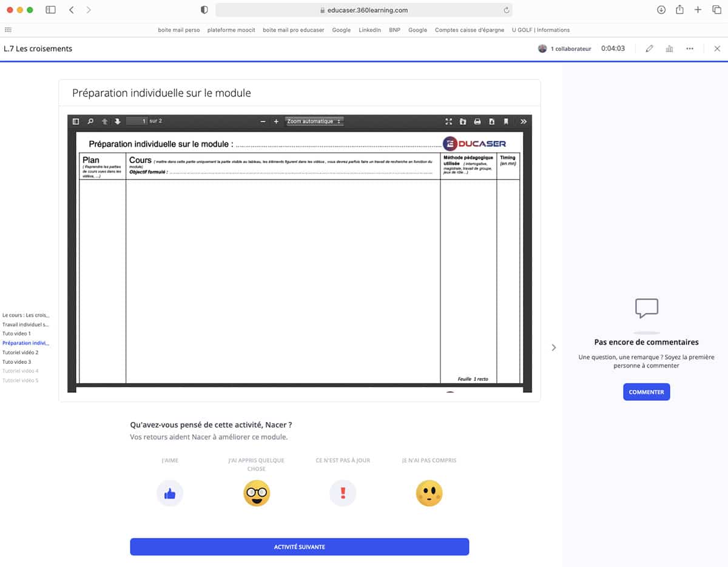Collapse the comments panel chevron

point(553,347)
